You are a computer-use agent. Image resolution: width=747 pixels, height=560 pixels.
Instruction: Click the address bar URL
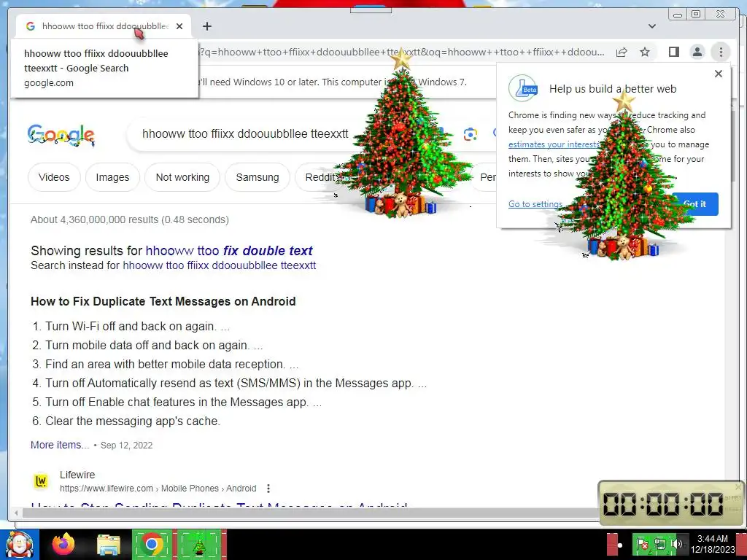[x=402, y=52]
